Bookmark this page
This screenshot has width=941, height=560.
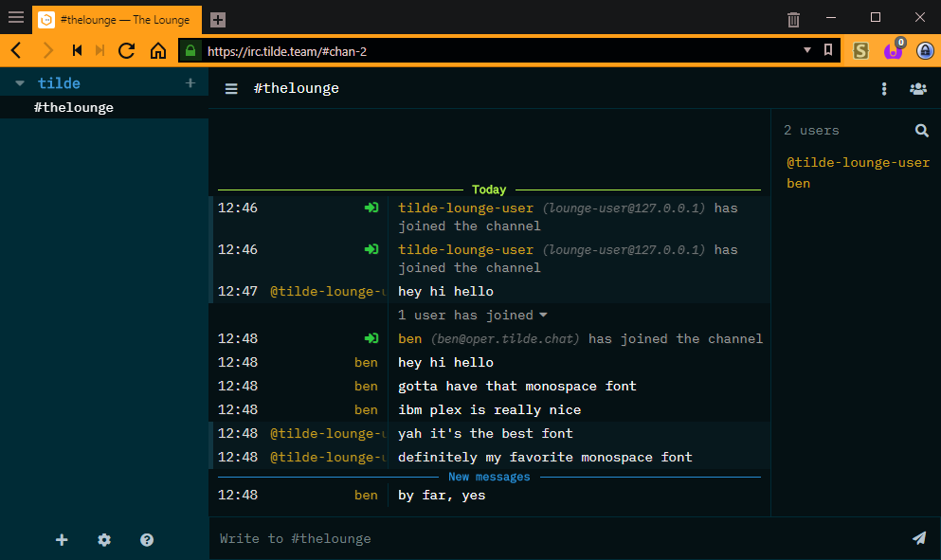(828, 50)
